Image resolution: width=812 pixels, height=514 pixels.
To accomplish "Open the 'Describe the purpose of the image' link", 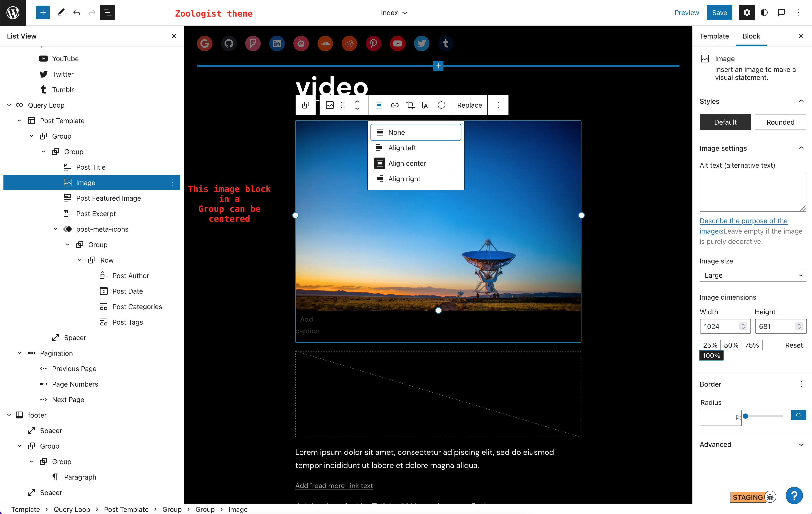I will 743,221.
